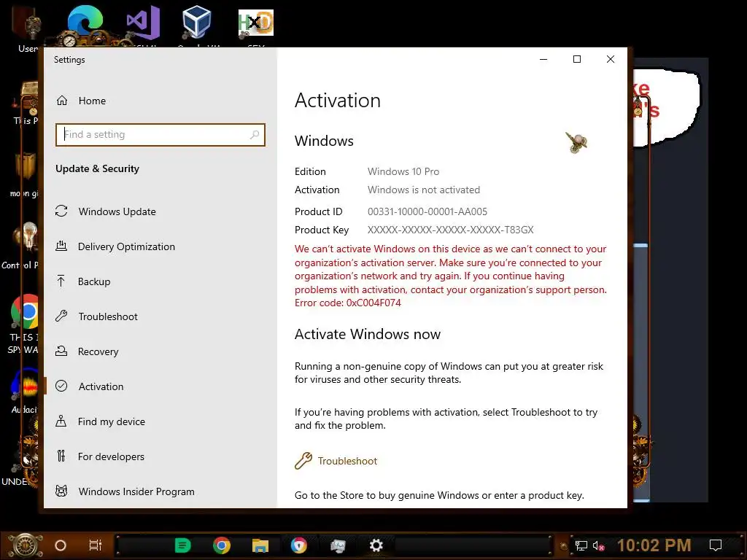Click the Activate Windows now heading

click(368, 334)
